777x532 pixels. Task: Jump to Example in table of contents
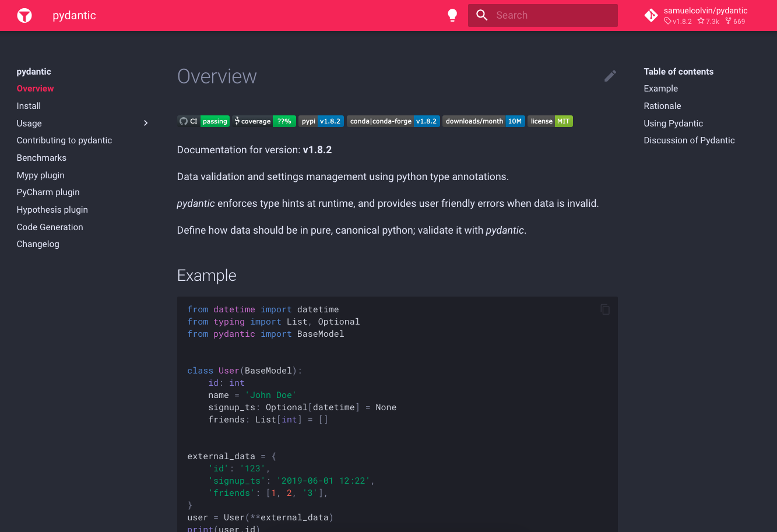(660, 89)
